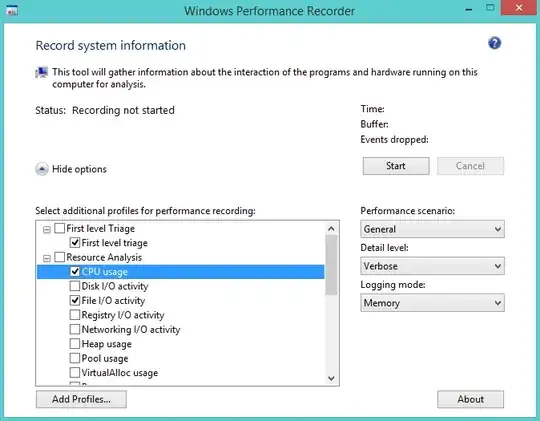The height and width of the screenshot is (421, 540).
Task: Enable VirtualAlloc usage checkbox
Action: coord(75,372)
